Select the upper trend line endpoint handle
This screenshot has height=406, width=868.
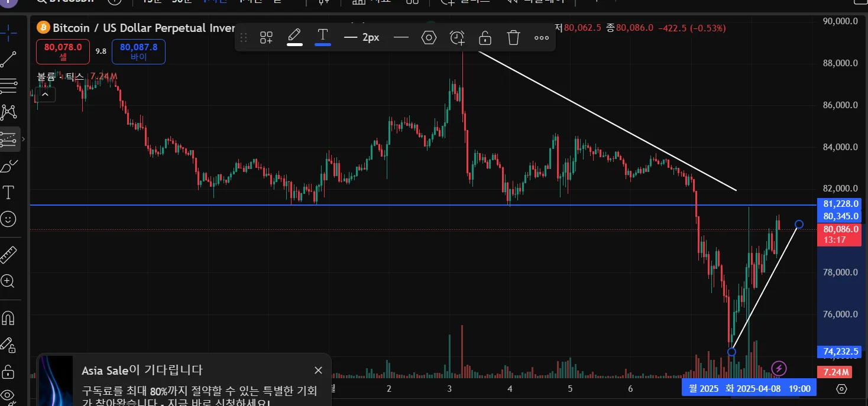(799, 224)
